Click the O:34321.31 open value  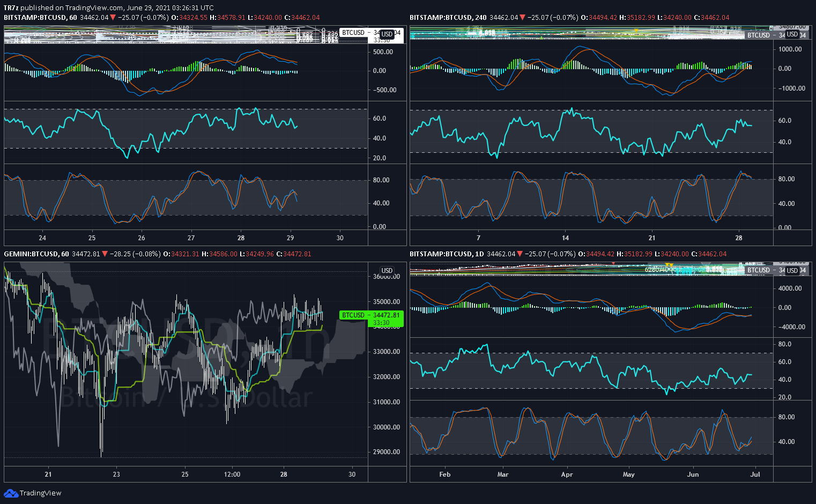[x=181, y=254]
